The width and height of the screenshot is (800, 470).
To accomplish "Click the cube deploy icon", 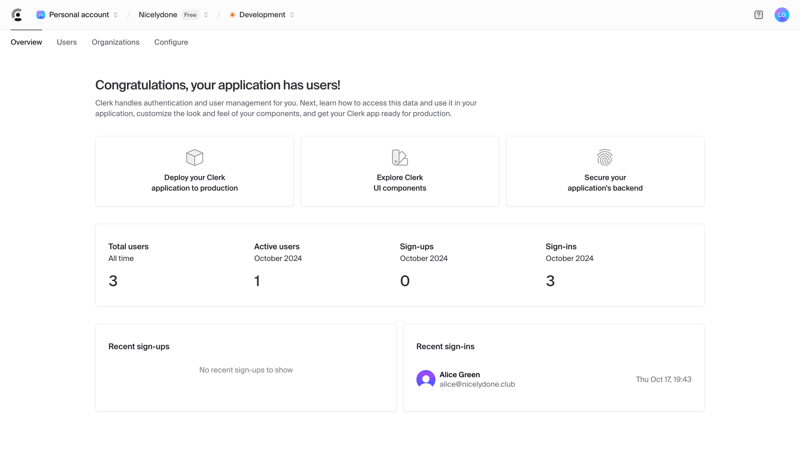I will point(194,157).
